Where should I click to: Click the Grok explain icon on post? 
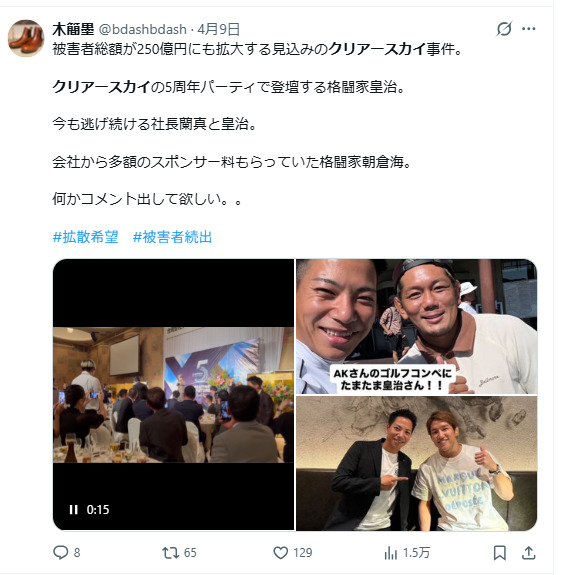click(x=504, y=29)
